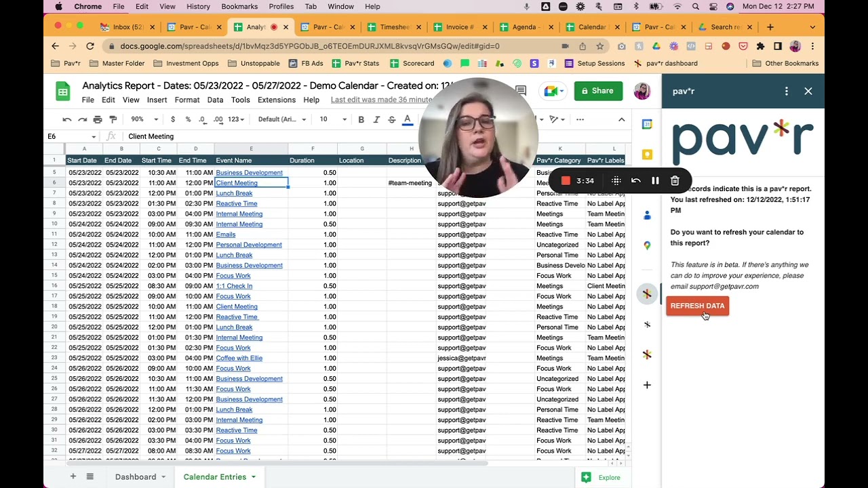Open Google Calendar in the side panel
The width and height of the screenshot is (868, 488).
[647, 125]
